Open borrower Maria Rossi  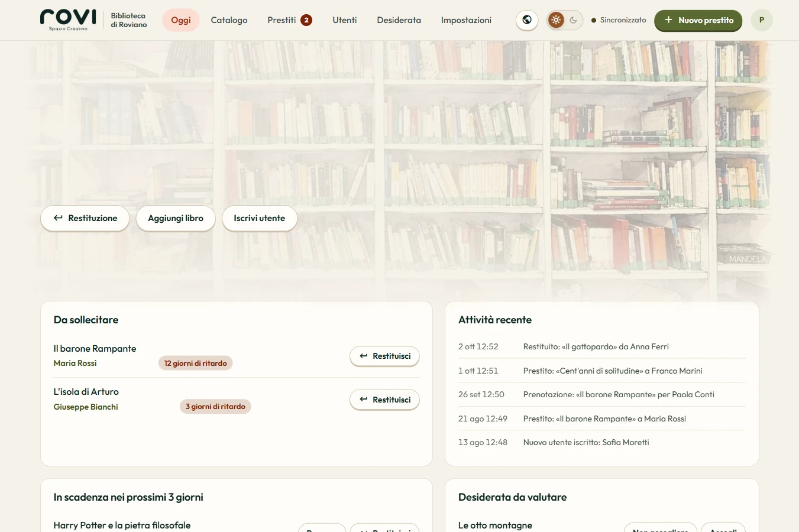pos(75,363)
